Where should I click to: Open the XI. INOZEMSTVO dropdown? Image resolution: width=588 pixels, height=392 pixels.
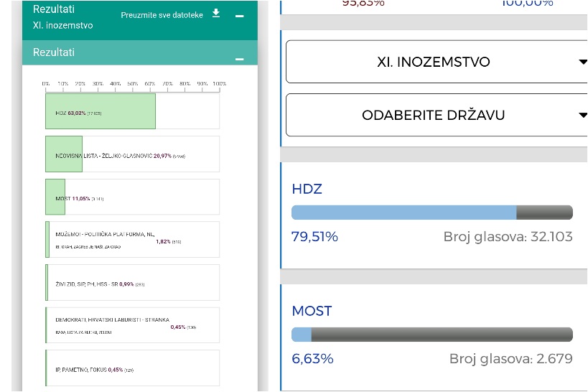[x=434, y=62]
